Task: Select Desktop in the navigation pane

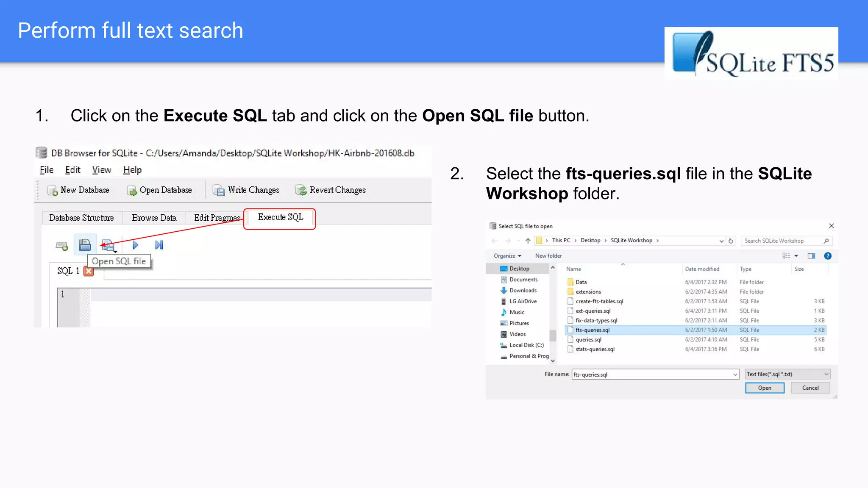Action: coord(519,269)
